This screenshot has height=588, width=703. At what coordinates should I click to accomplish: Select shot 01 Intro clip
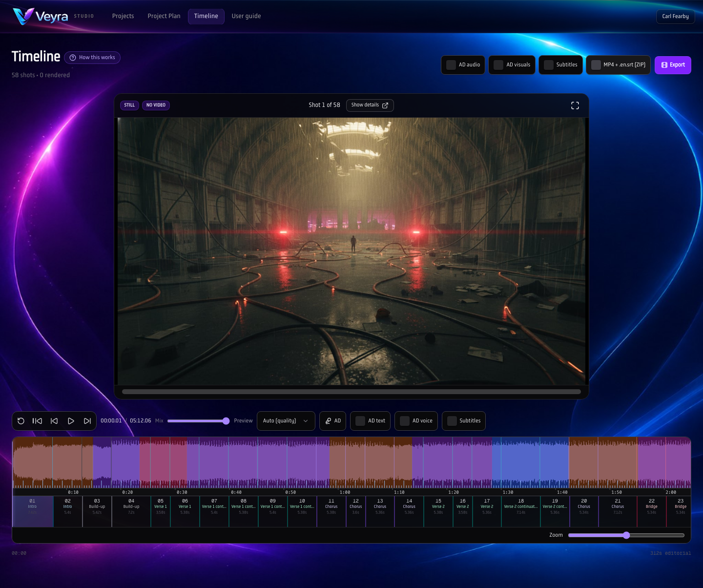tap(33, 511)
